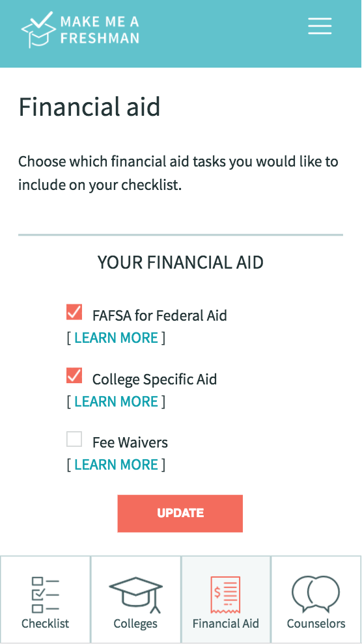Enable the Fee Waivers checkbox
The height and width of the screenshot is (644, 362).
[x=74, y=439]
